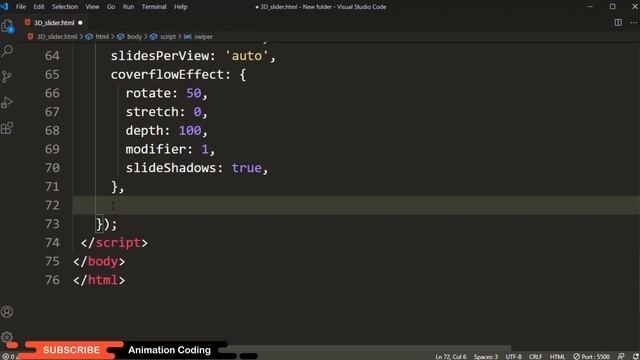Screen dimensions: 640x360
Task: Click line number 76 in the gutter
Action: (x=52, y=280)
